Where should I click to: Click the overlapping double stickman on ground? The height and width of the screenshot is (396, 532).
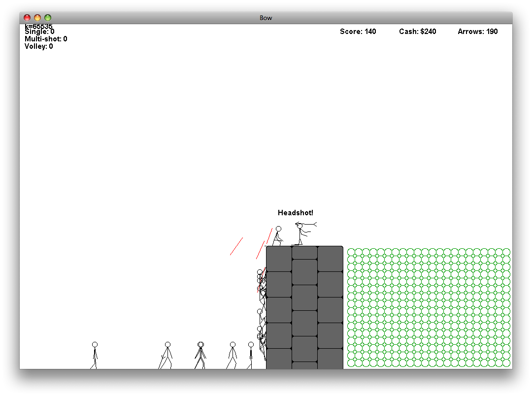200,355
